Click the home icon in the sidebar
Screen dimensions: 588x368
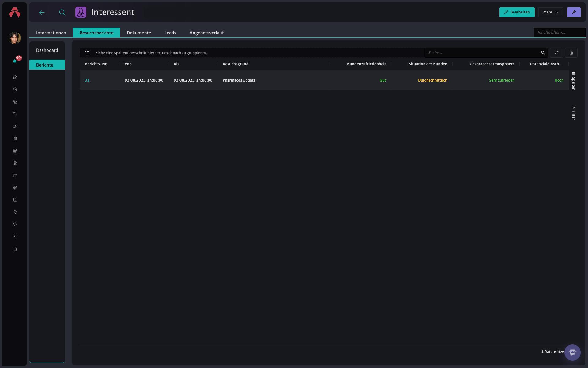click(15, 77)
